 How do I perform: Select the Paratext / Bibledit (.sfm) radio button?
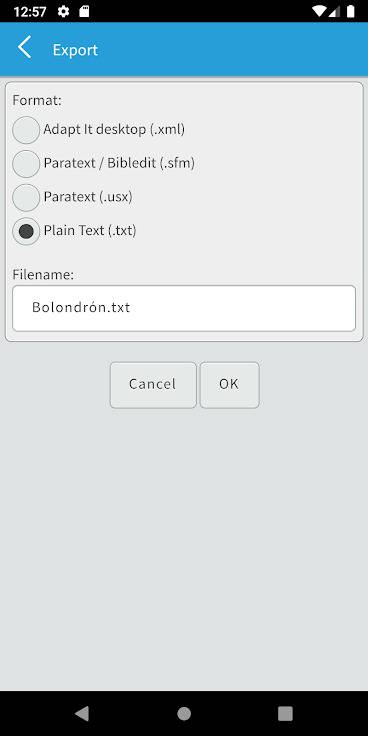pyautogui.click(x=26, y=164)
